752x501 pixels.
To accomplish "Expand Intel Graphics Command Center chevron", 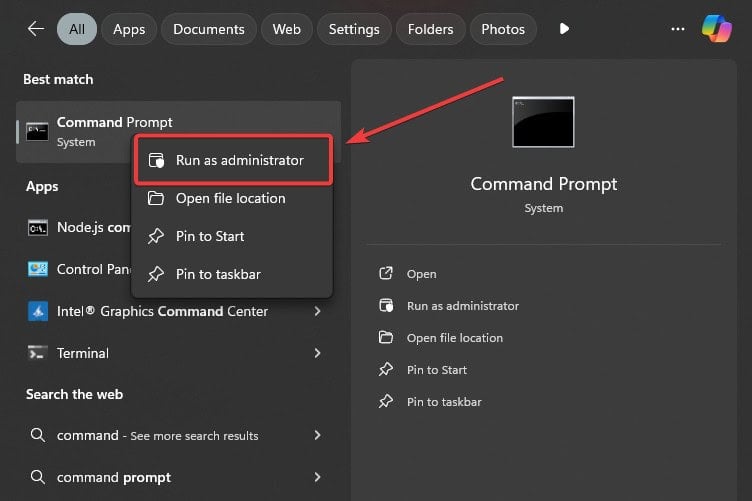I will point(317,312).
